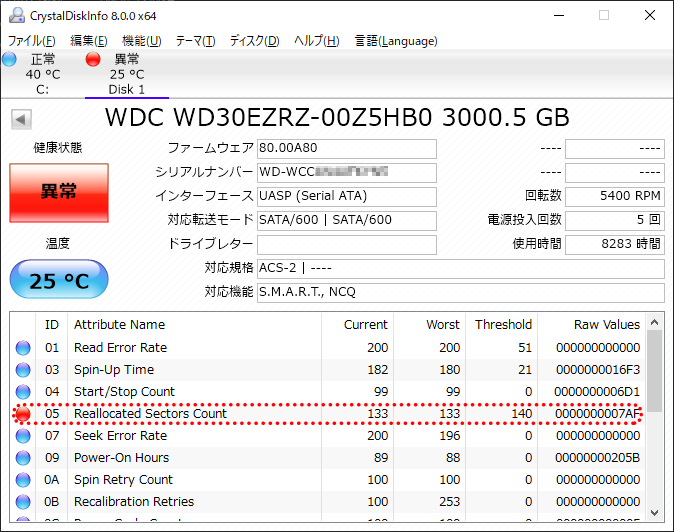Image resolution: width=674 pixels, height=532 pixels.
Task: Click the ID column header
Action: click(x=52, y=324)
